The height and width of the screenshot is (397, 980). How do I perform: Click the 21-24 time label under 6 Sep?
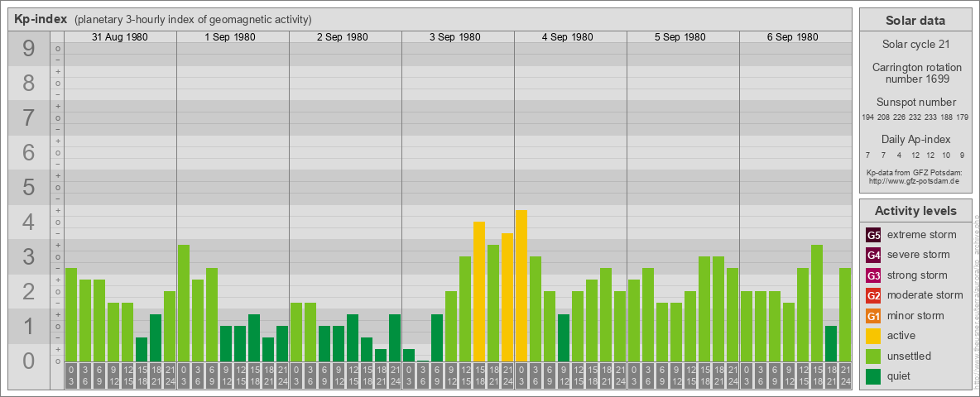(845, 375)
